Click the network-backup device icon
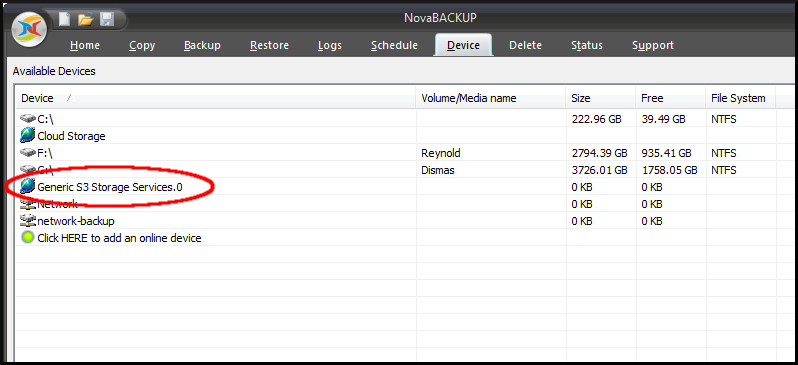The image size is (798, 365). pos(28,221)
